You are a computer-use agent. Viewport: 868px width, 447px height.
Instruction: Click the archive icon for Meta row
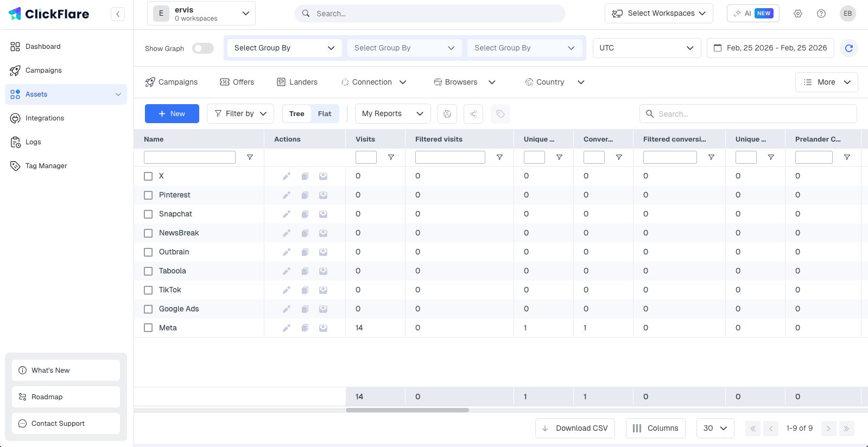pos(323,328)
